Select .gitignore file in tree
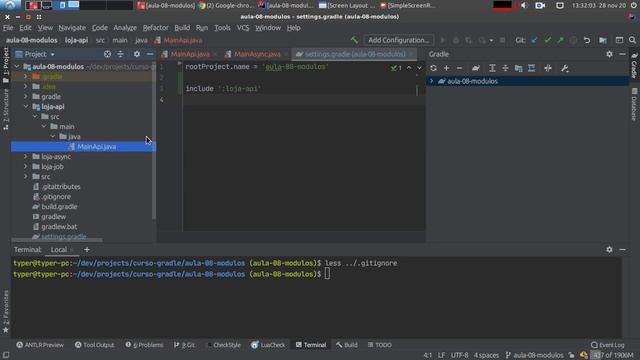Viewport: 640px width, 360px height. coord(56,196)
